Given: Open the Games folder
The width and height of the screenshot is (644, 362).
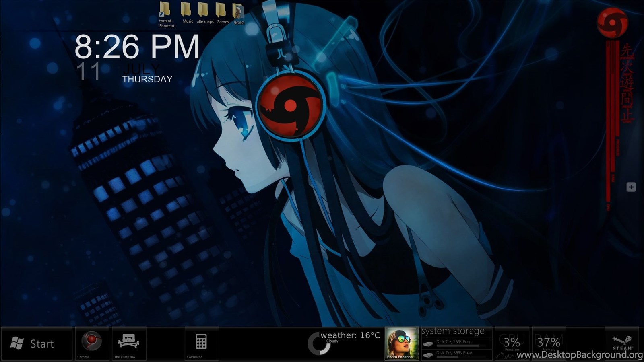Looking at the screenshot, I should coord(221,10).
